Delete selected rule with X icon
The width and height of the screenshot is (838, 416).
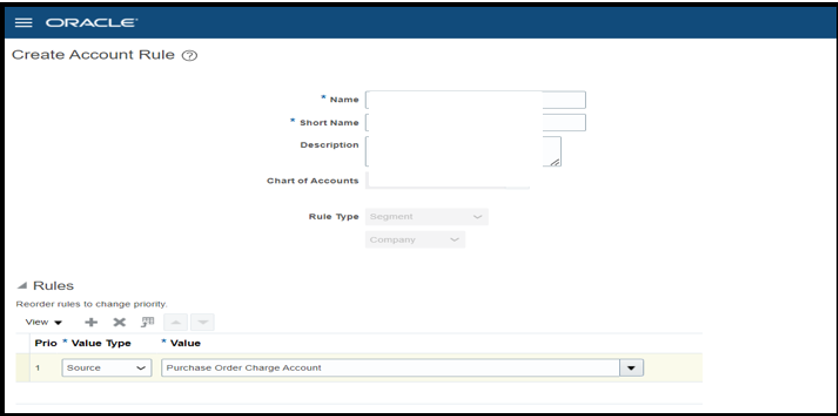[119, 322]
